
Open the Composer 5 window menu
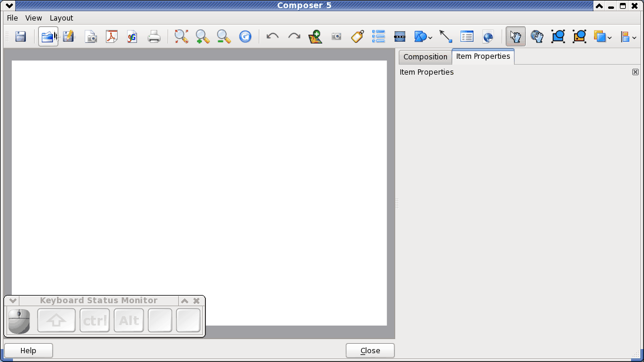[x=9, y=5]
